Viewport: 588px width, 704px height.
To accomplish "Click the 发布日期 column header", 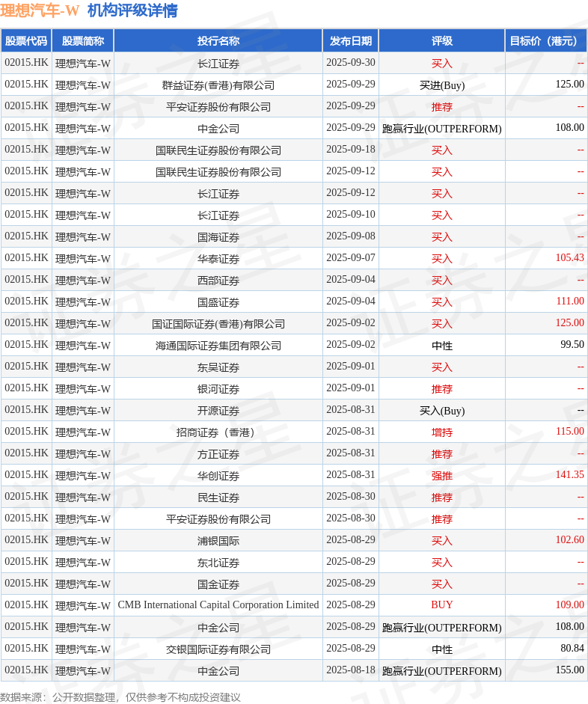I will 351,41.
